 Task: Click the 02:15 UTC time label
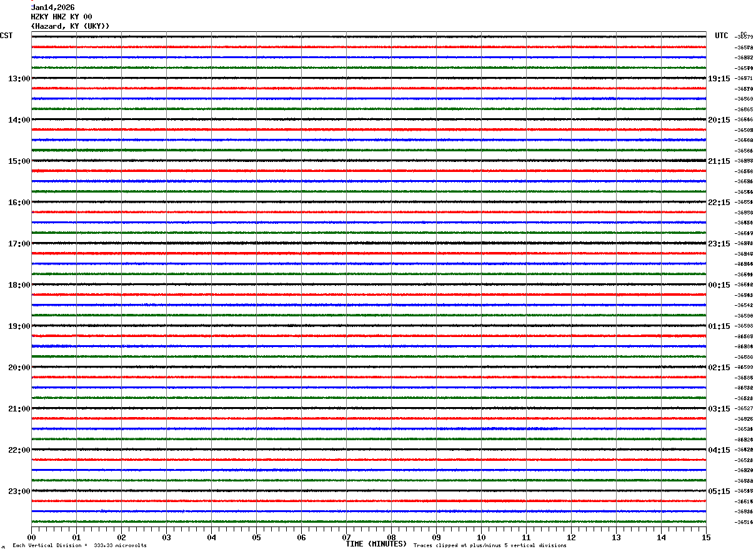click(x=719, y=368)
